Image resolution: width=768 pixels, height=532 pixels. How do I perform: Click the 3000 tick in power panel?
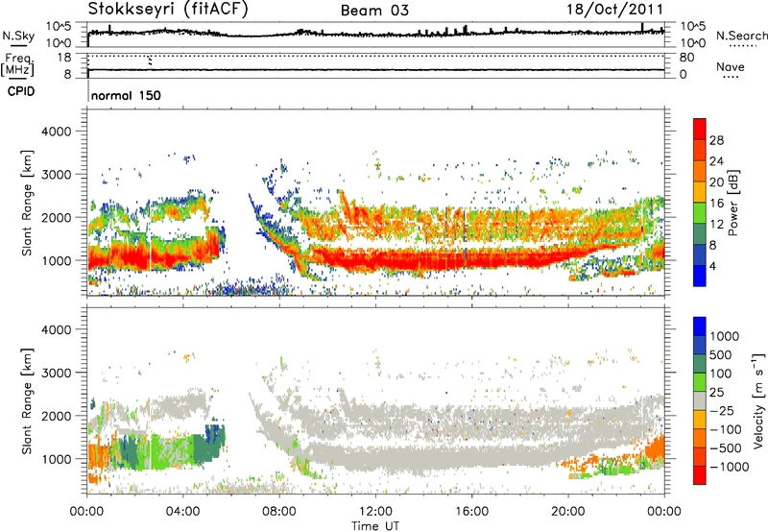[56, 175]
